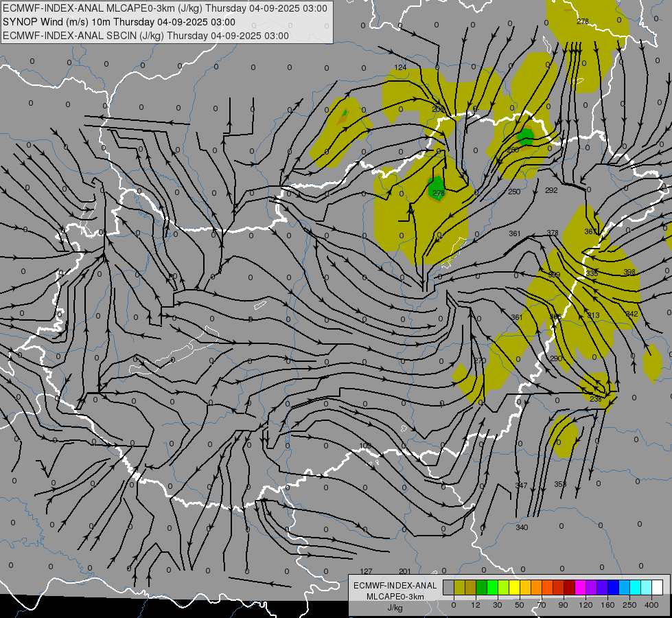672x618 pixels.
Task: Pick the dark red maroon legend swatch
Action: pyautogui.click(x=569, y=588)
